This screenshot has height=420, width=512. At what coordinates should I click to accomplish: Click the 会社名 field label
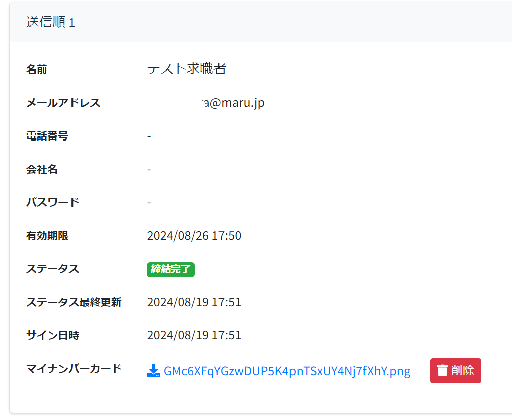tap(42, 170)
